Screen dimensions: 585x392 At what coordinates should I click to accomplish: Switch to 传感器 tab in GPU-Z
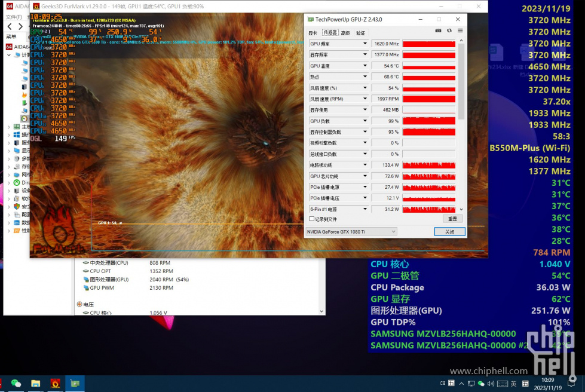coord(330,32)
